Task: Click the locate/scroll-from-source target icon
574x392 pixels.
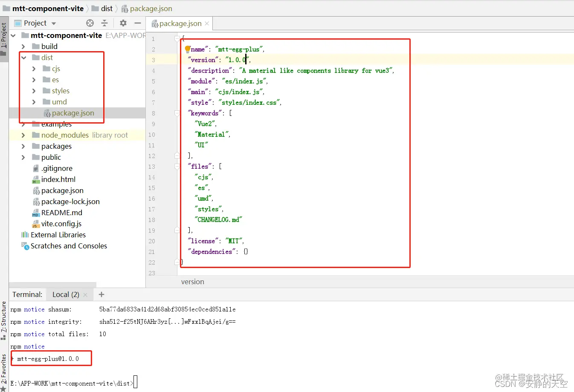Action: 90,23
